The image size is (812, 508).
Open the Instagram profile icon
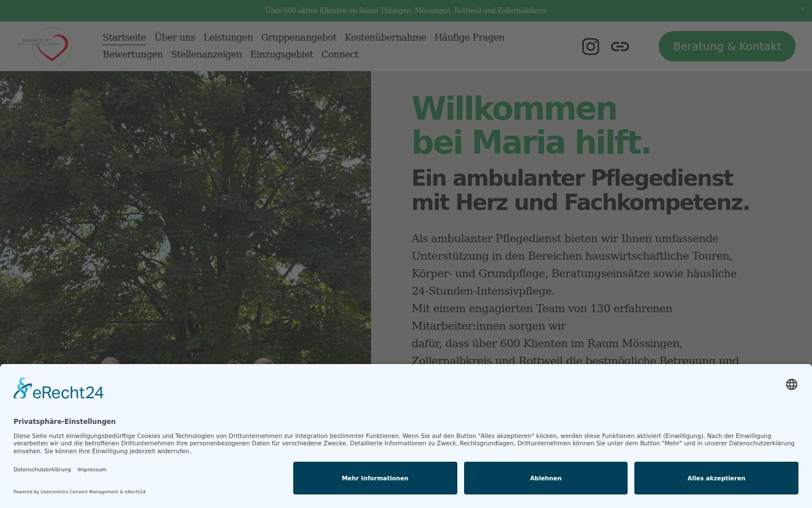[x=590, y=46]
